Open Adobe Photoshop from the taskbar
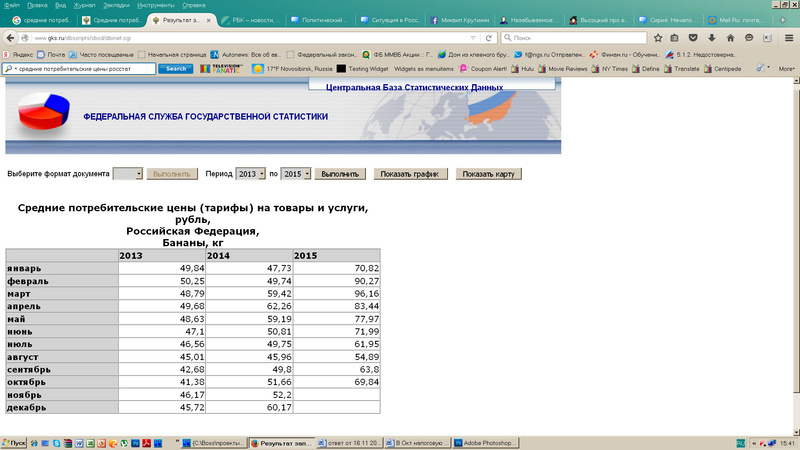Viewport: 800px width, 450px height. click(492, 442)
